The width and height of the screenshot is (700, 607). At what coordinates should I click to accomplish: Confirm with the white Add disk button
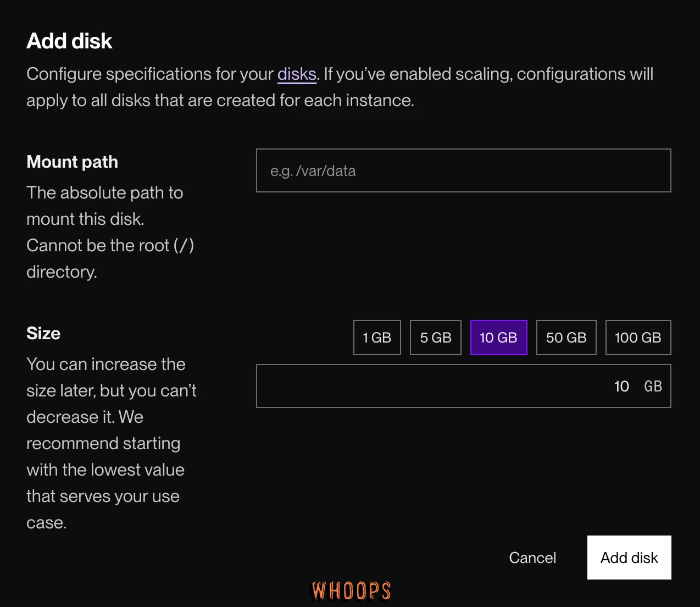coord(629,558)
